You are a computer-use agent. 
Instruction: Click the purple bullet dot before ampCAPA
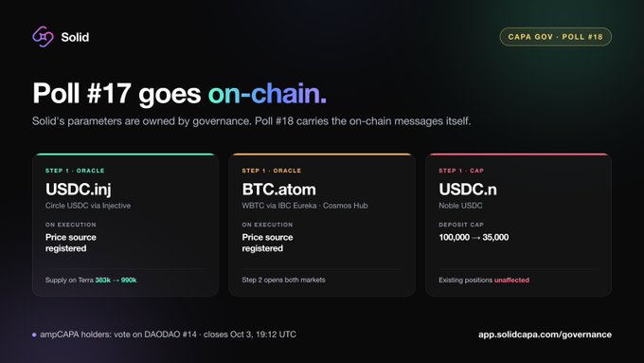coord(34,336)
